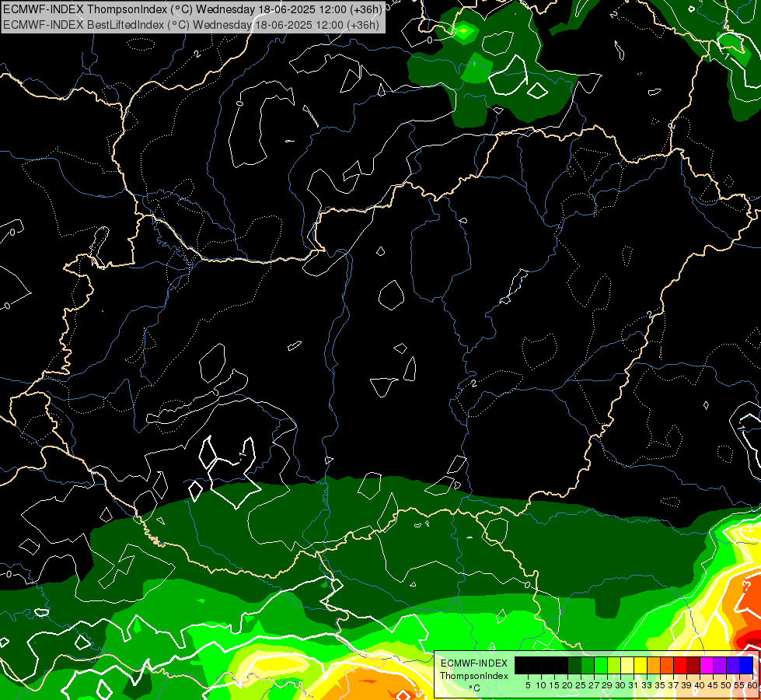Image resolution: width=761 pixels, height=700 pixels.
Task: Click the indigo 50–55 legend swatch
Action: pyautogui.click(x=733, y=665)
